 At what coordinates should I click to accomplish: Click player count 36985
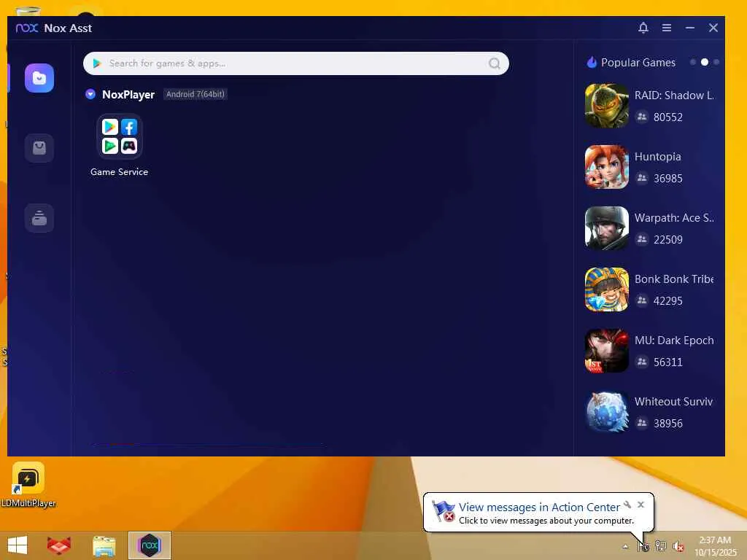668,179
